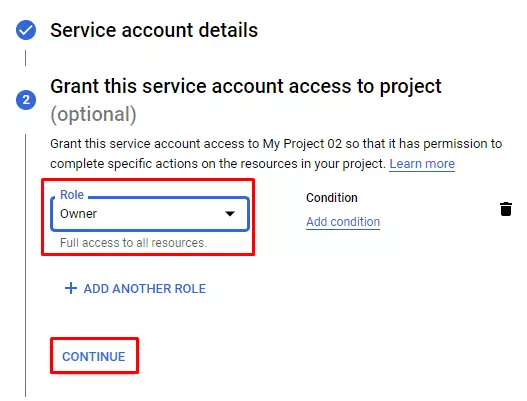This screenshot has height=401, width=527.
Task: Delete the Owner role with trash icon
Action: pyautogui.click(x=505, y=209)
